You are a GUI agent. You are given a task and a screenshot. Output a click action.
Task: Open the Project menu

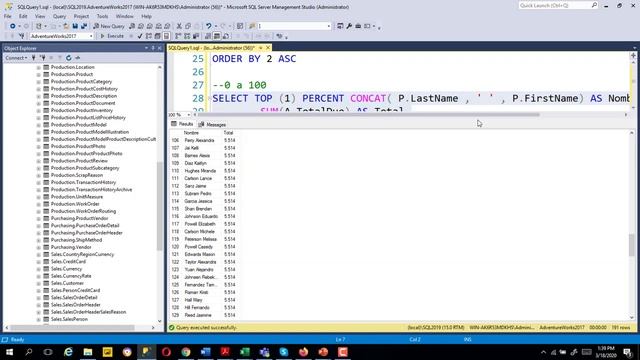click(x=81, y=16)
